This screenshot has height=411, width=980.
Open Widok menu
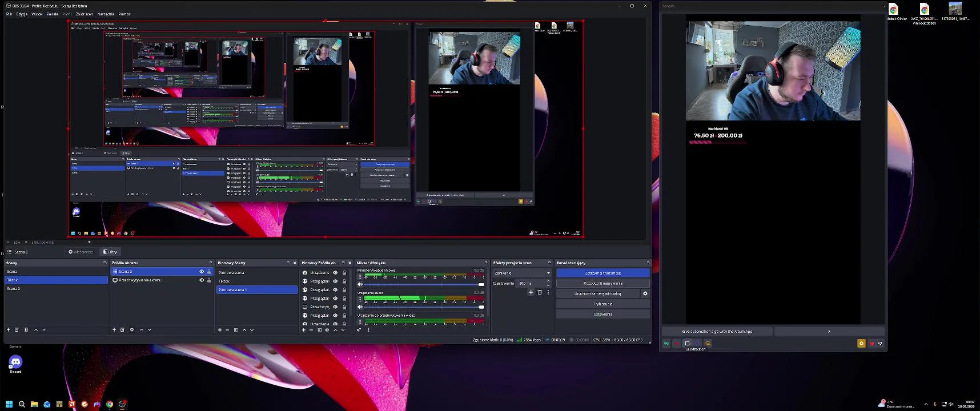37,14
